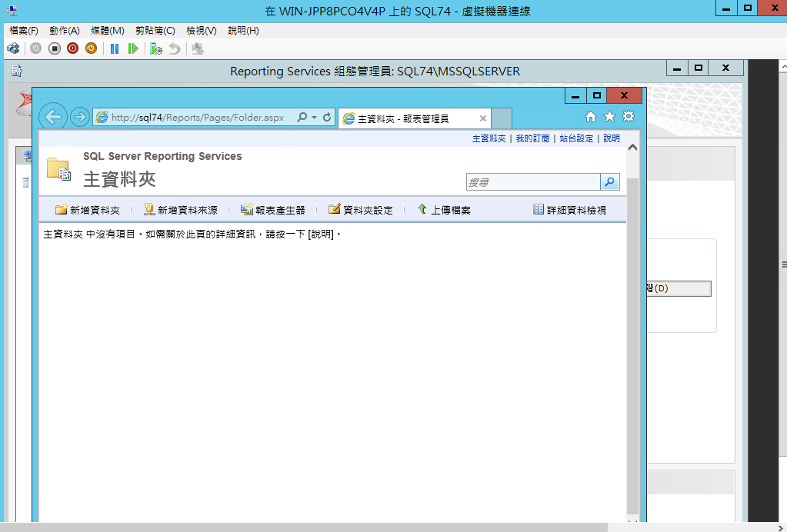This screenshot has height=532, width=787.
Task: Click the Revert undo arrow icon
Action: [x=174, y=48]
